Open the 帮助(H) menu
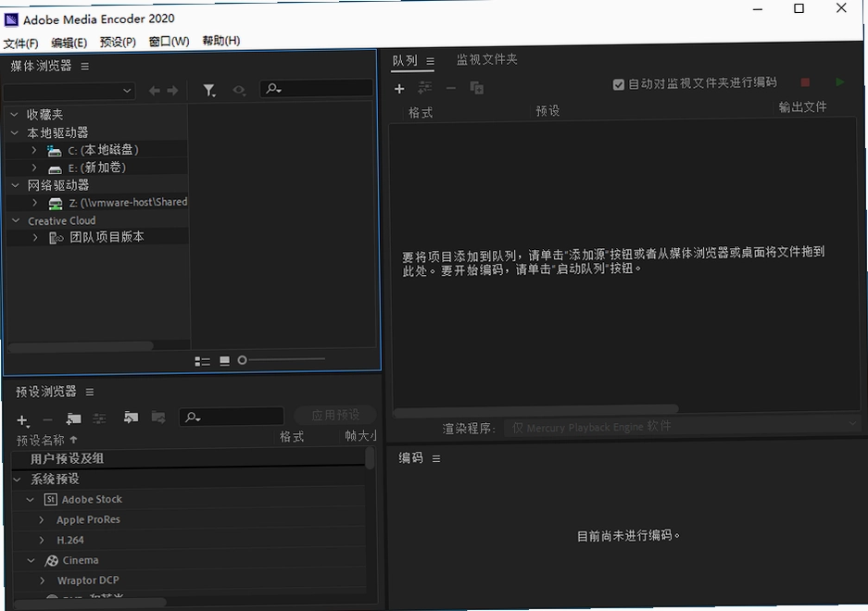This screenshot has width=868, height=611. (x=220, y=41)
